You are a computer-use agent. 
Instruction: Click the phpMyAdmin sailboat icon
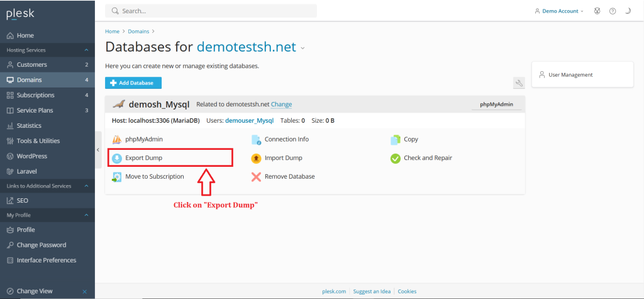coord(116,140)
